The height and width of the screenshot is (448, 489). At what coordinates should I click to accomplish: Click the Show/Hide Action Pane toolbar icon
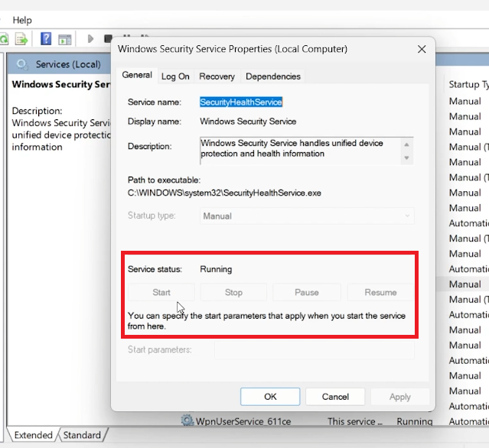[x=65, y=38]
